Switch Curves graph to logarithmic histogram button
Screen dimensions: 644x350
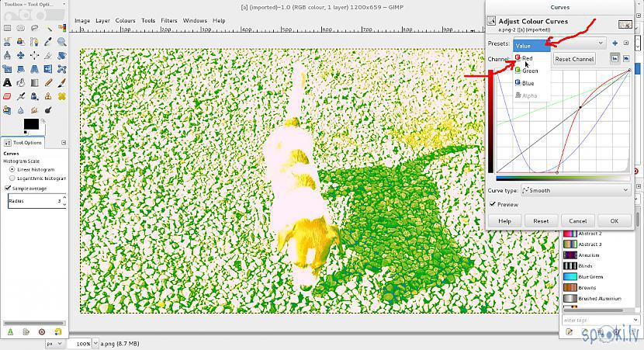[626, 59]
